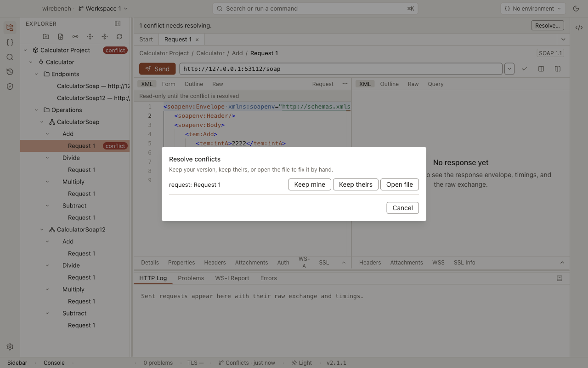Open the WS-I Report tab
This screenshot has height=368, width=588.
click(x=232, y=278)
